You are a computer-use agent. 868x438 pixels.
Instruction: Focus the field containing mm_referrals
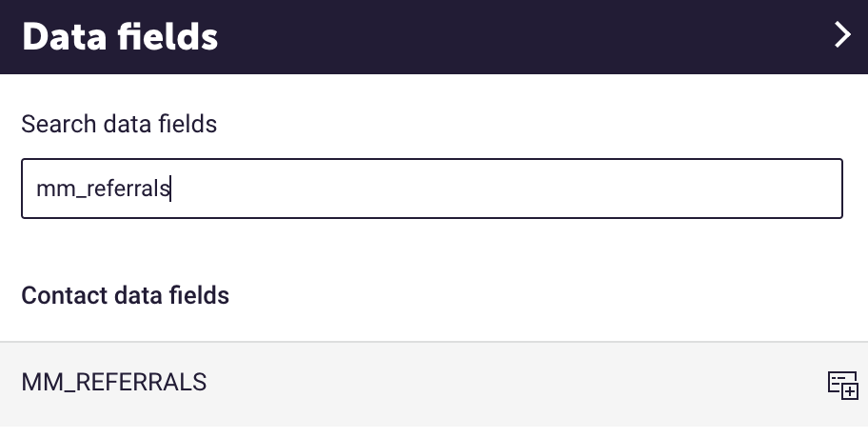pos(432,189)
